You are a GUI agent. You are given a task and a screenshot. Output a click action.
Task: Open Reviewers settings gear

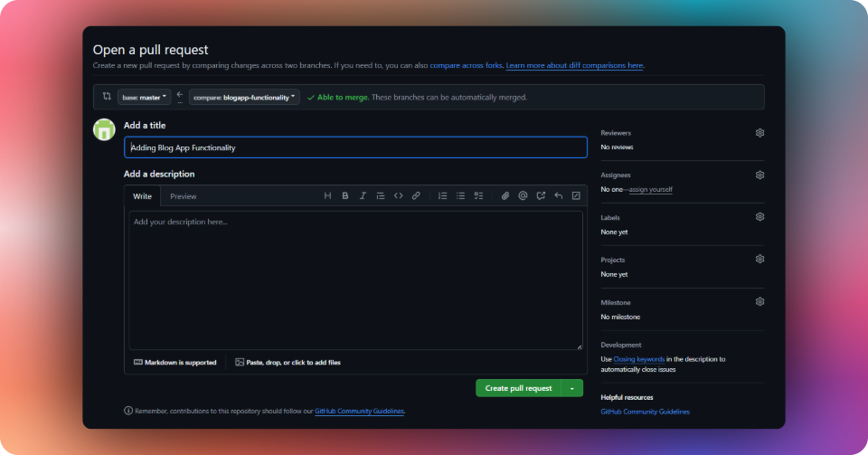click(760, 133)
